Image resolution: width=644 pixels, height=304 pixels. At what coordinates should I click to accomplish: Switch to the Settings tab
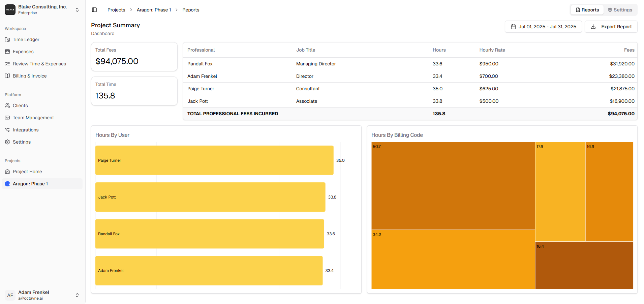click(x=620, y=10)
